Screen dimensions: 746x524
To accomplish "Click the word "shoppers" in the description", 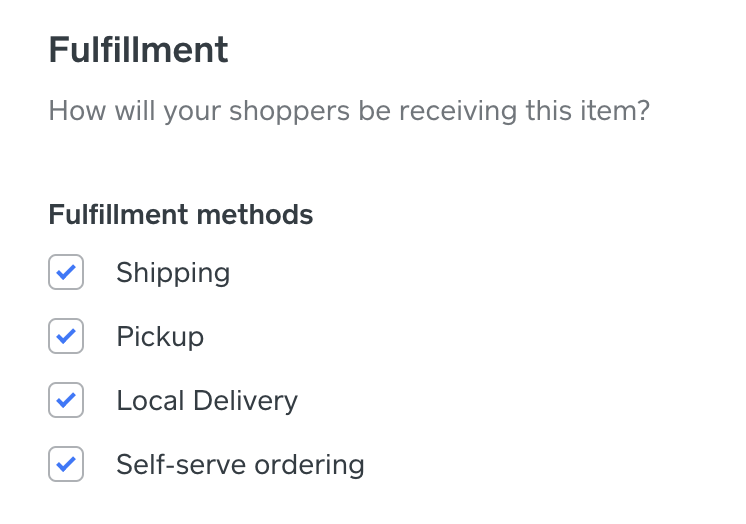I will coord(287,110).
